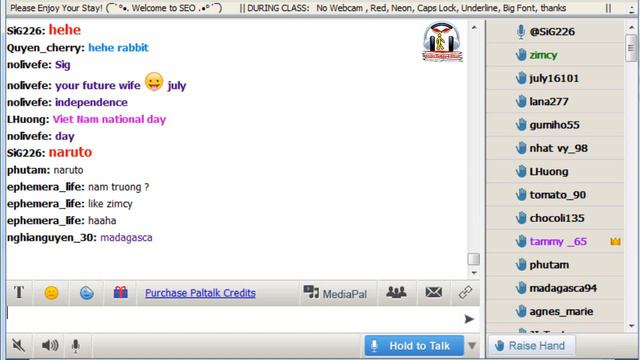The image size is (640, 360).
Task: Click the tongue-out emoji in nolivefe's message
Action: point(154,82)
